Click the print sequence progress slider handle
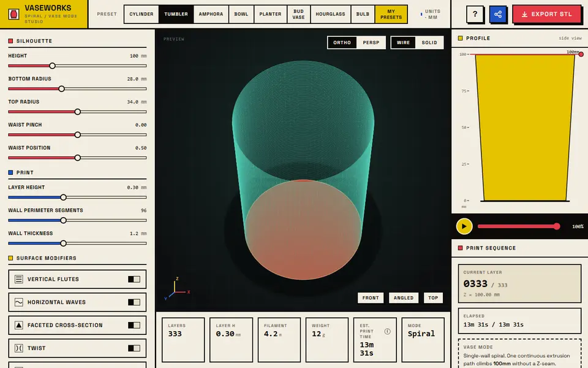The height and width of the screenshot is (368, 588). click(x=557, y=226)
